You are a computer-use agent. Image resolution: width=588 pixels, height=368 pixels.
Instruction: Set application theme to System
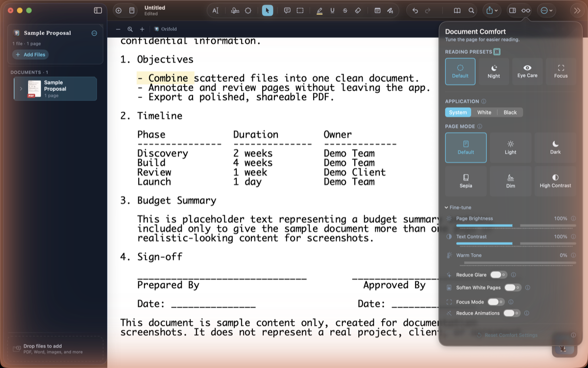(x=458, y=113)
